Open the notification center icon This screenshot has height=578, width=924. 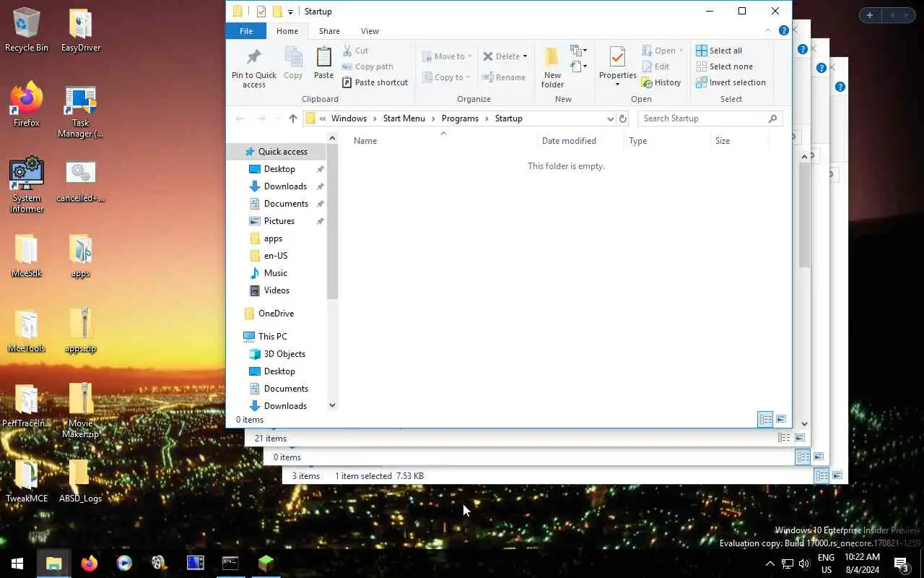point(901,564)
